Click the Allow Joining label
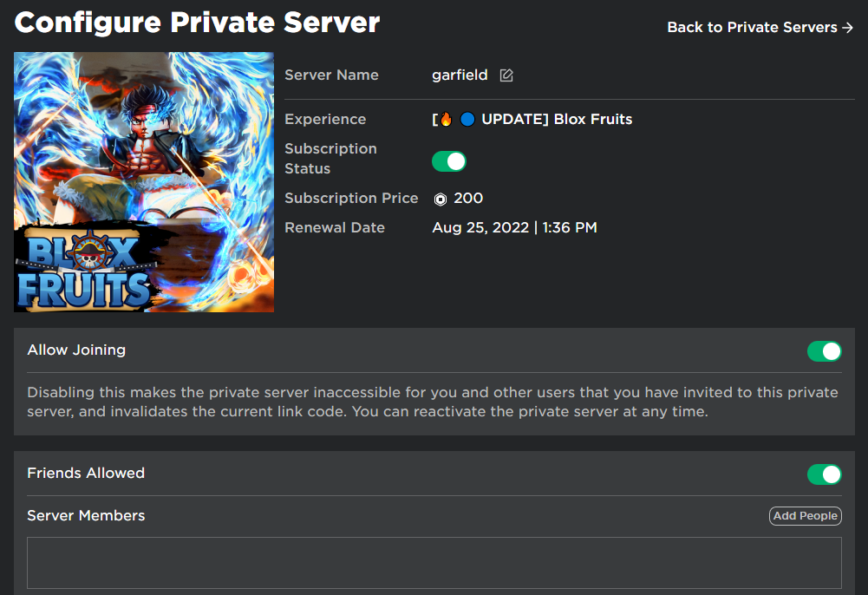 (76, 350)
